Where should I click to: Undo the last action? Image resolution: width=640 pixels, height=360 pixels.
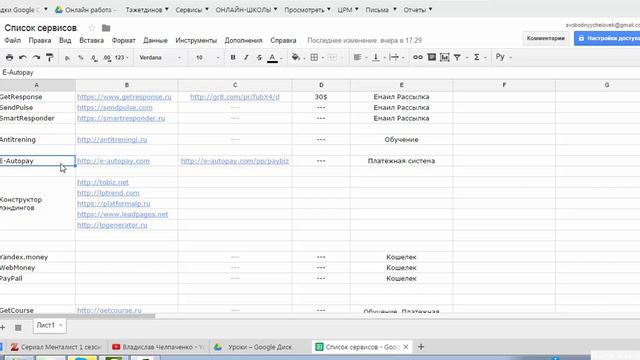tap(23, 58)
